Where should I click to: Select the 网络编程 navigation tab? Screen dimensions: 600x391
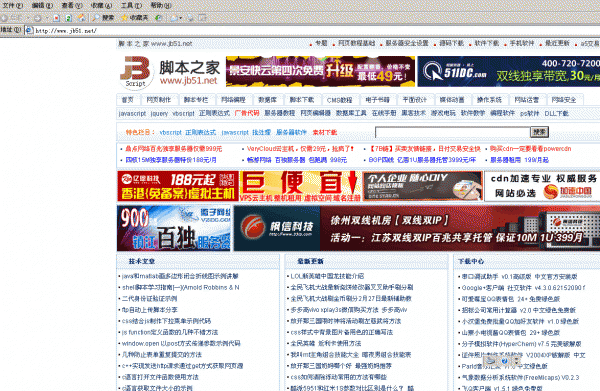pyautogui.click(x=233, y=100)
